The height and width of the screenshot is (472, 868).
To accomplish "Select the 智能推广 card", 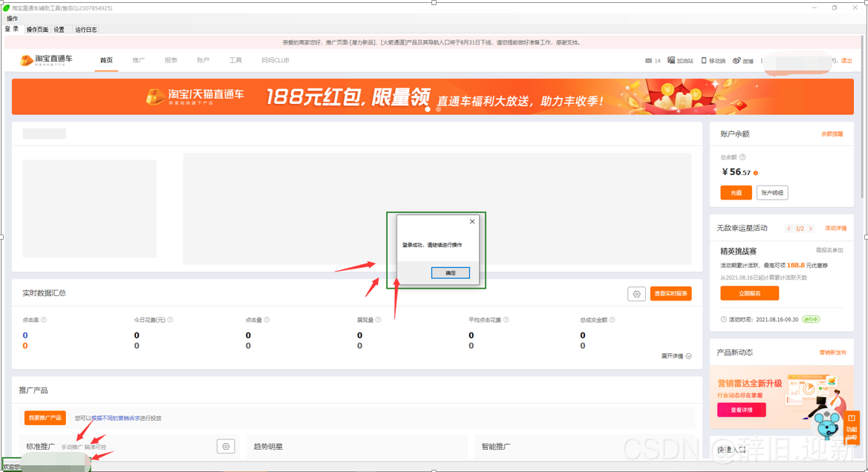I will click(x=585, y=447).
